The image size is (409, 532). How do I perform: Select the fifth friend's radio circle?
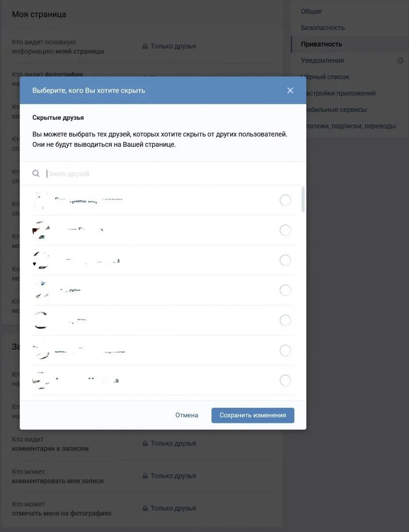point(285,321)
